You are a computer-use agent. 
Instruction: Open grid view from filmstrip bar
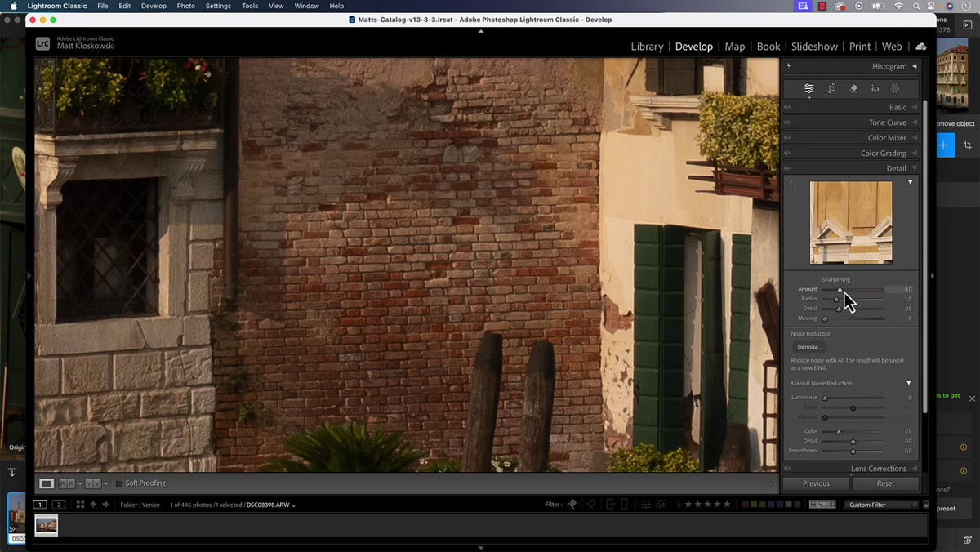80,505
